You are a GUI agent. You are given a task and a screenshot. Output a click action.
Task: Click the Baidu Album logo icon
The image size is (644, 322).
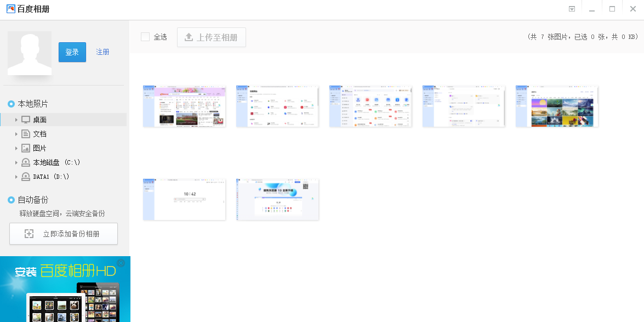[11, 9]
